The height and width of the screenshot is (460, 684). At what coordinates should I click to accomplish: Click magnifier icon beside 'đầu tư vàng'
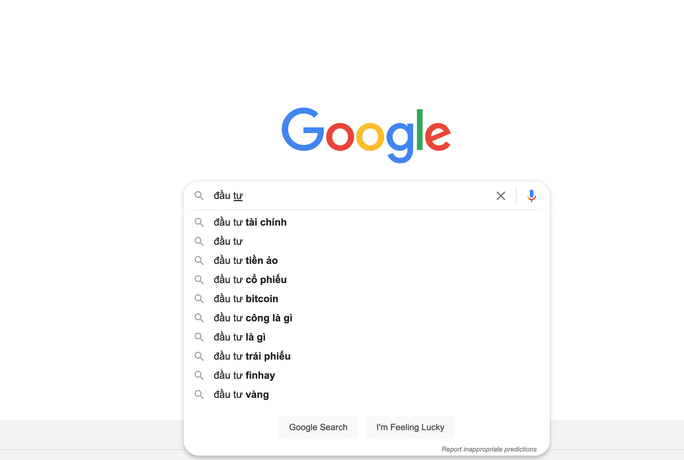199,395
